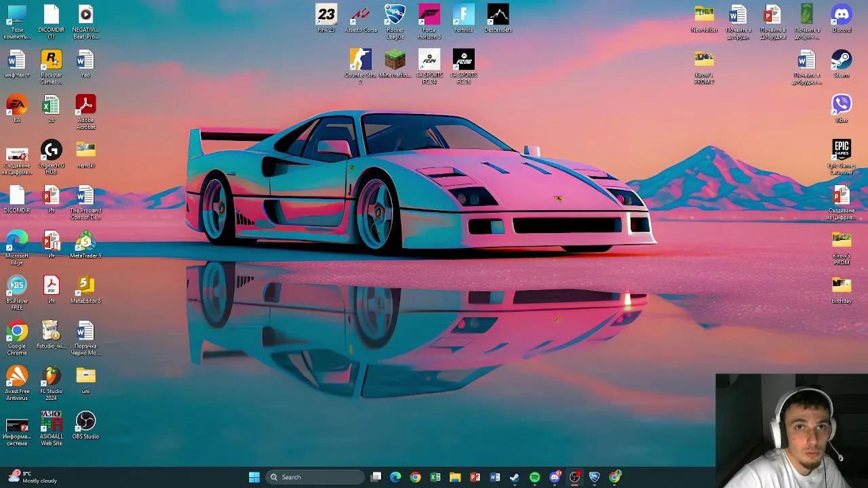
Task: Select the Forza Horizon 5 desktop icon
Action: 429,22
